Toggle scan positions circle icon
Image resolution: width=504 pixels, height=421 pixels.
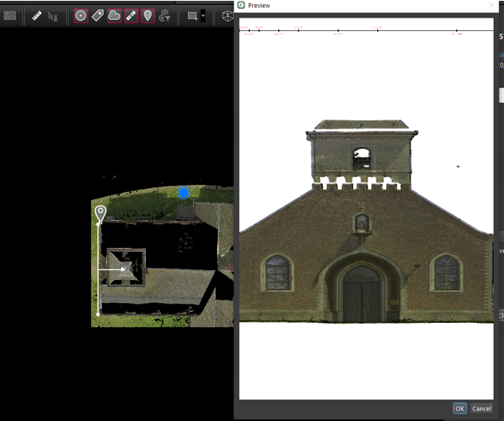tap(81, 15)
